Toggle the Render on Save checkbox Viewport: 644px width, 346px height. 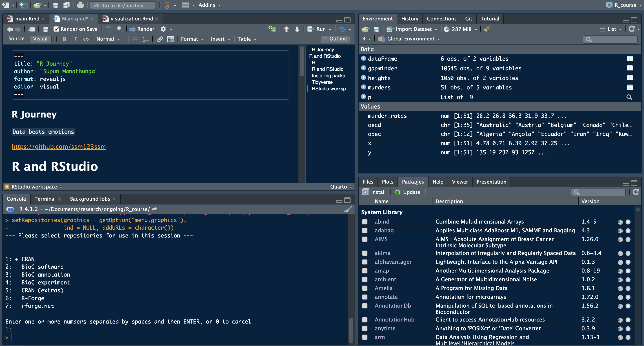pos(56,29)
